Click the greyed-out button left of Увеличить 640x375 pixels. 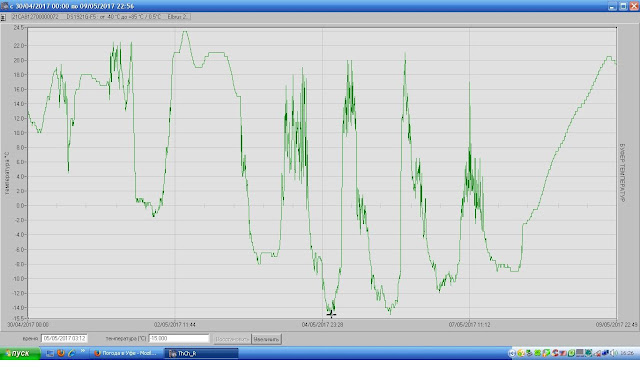[x=232, y=339]
